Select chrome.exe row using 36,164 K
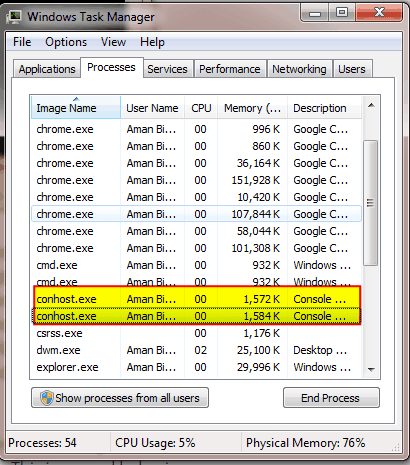 pyautogui.click(x=196, y=163)
